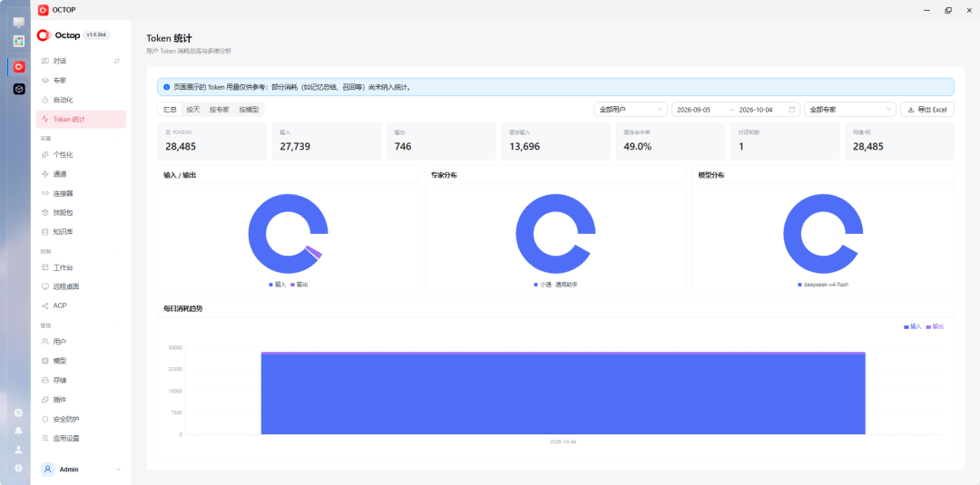
Task: Click the blue 输入 segment of 输入/输出 donut
Action: (x=258, y=234)
